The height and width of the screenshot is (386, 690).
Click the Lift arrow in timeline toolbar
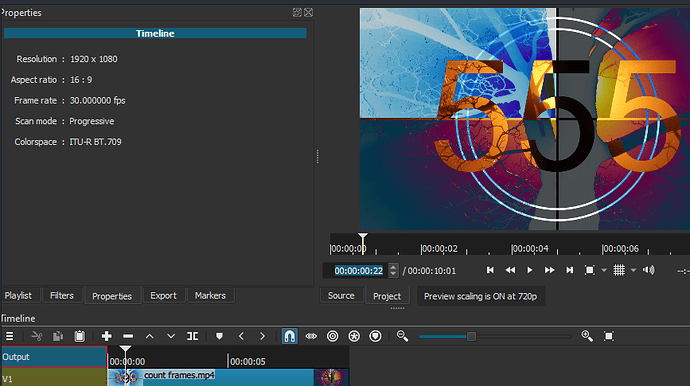click(150, 336)
